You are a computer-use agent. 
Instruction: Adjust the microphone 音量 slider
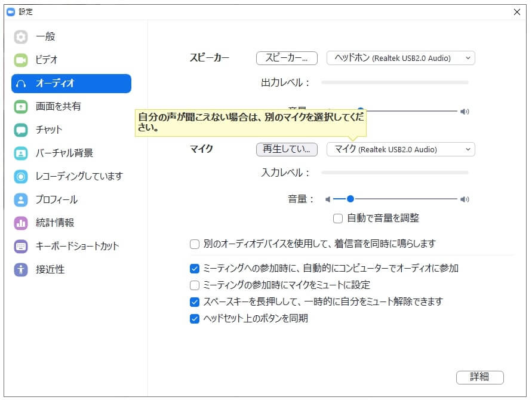(350, 199)
